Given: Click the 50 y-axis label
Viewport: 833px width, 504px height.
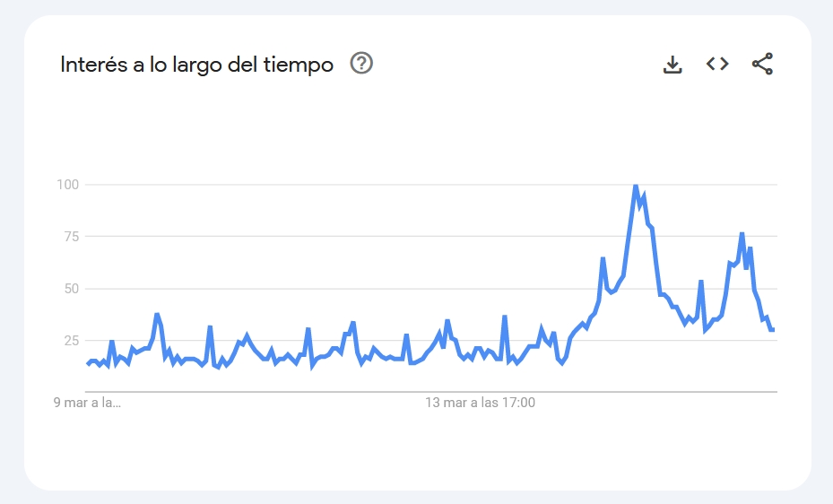Looking at the screenshot, I should [x=72, y=289].
